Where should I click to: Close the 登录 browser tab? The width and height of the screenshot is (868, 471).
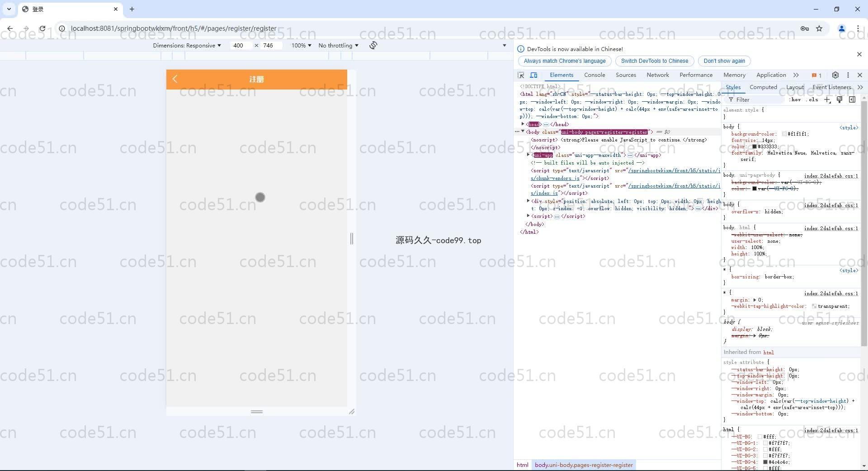(116, 9)
